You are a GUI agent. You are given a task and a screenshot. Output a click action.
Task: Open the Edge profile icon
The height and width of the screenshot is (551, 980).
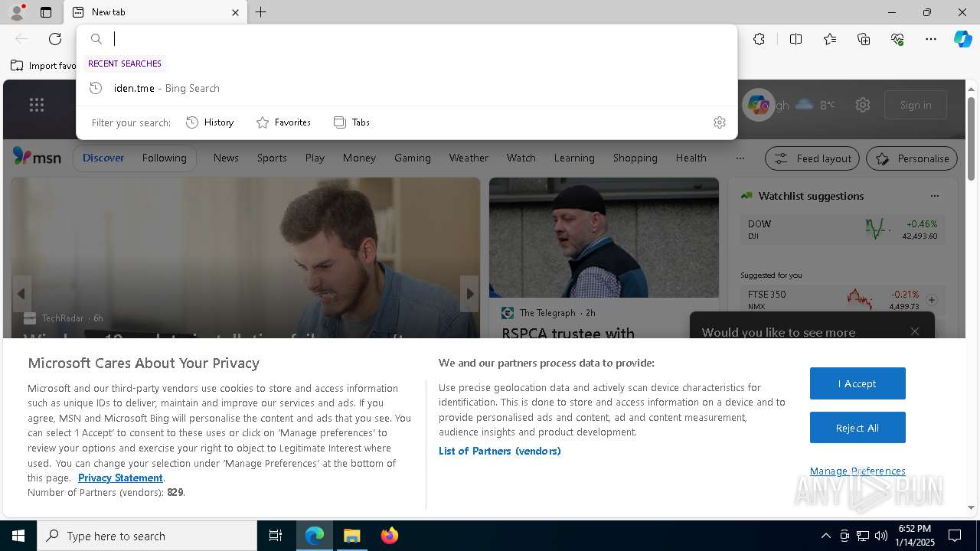[x=16, y=12]
